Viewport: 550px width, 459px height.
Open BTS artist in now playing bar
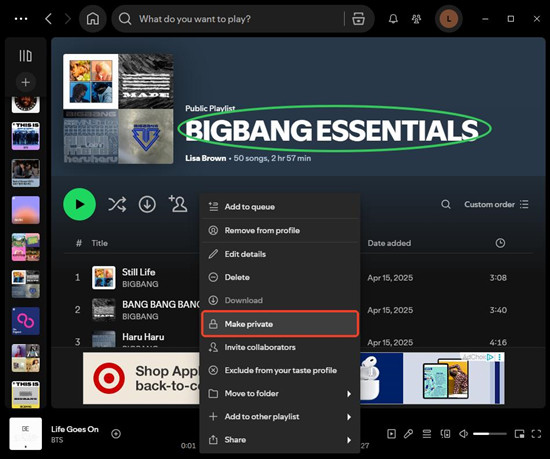pyautogui.click(x=57, y=440)
